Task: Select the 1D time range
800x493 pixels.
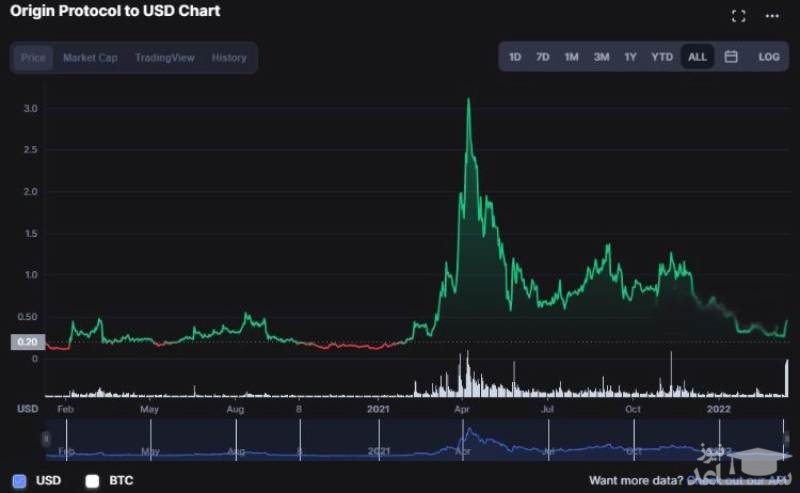Action: [515, 57]
